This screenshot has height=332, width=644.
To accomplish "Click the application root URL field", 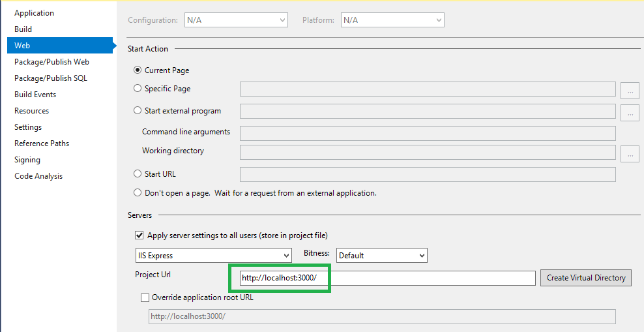I will (x=381, y=316).
